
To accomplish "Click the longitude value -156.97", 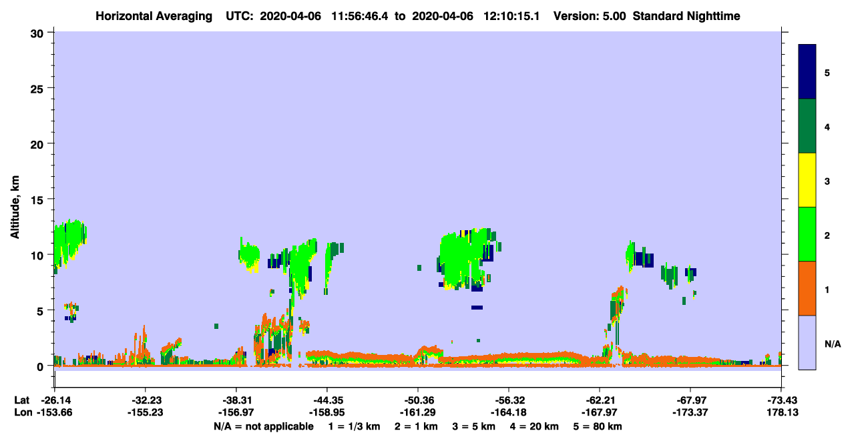I will point(236,413).
